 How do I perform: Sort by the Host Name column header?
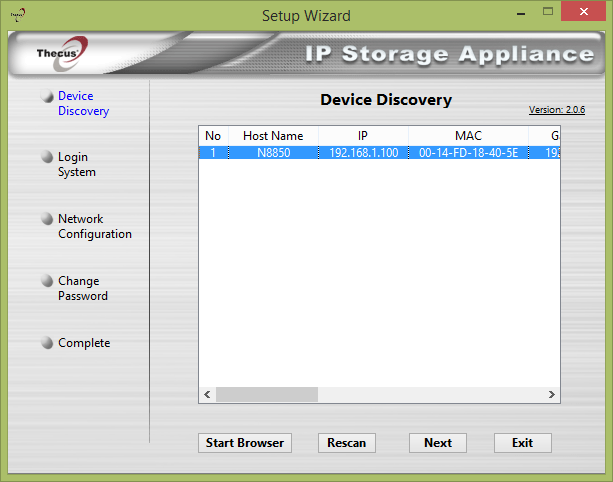tap(273, 136)
